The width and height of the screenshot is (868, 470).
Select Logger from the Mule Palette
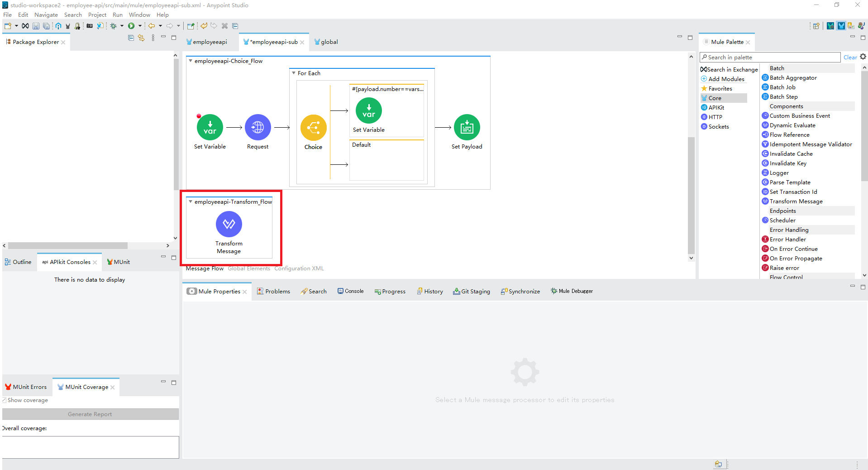click(778, 173)
